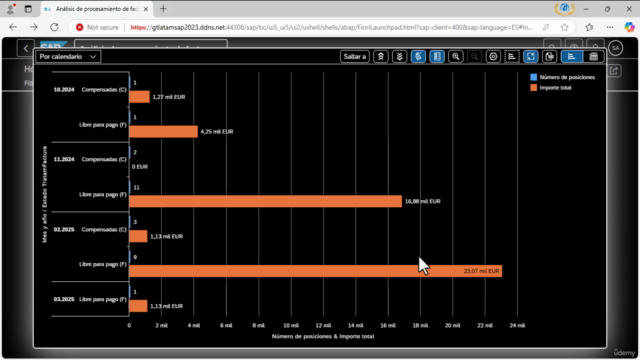
Task: Open the 'Por calendario' view dropdown
Action: click(68, 57)
